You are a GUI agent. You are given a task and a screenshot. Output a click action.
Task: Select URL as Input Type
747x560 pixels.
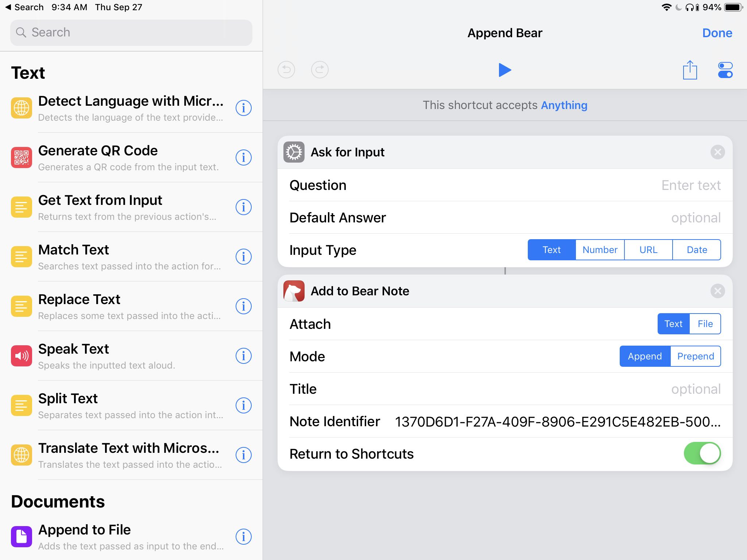[648, 250]
